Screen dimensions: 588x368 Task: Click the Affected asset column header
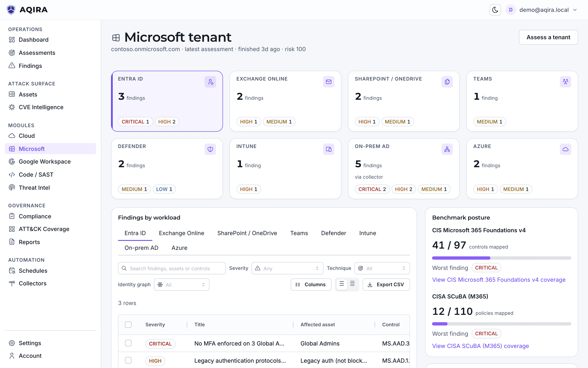[317, 324]
